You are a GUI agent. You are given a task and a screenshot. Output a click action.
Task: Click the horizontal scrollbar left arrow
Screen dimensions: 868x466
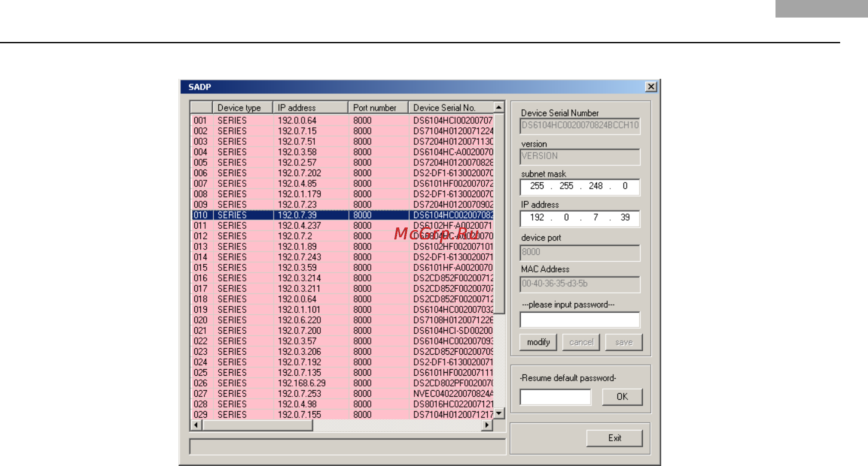click(197, 425)
